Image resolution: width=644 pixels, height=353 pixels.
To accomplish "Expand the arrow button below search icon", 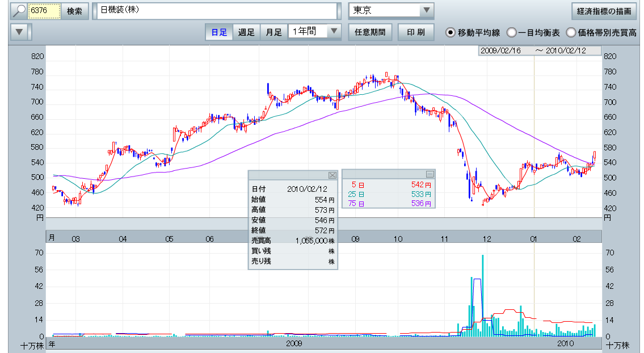I will pyautogui.click(x=19, y=32).
